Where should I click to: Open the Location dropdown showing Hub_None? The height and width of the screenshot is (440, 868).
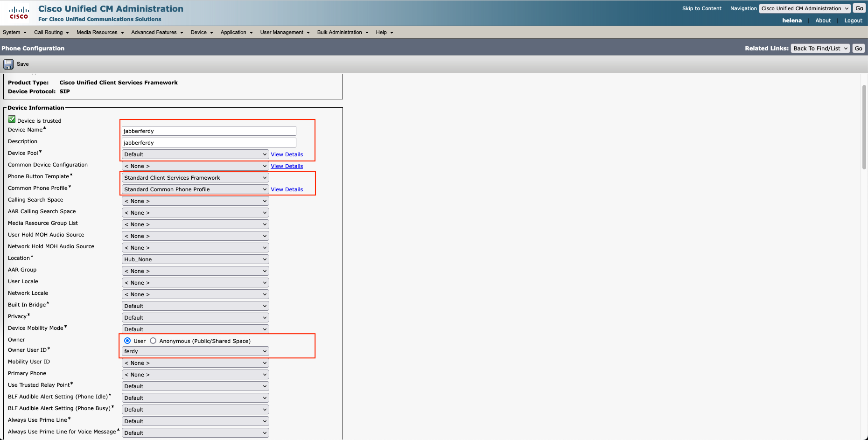pos(195,259)
